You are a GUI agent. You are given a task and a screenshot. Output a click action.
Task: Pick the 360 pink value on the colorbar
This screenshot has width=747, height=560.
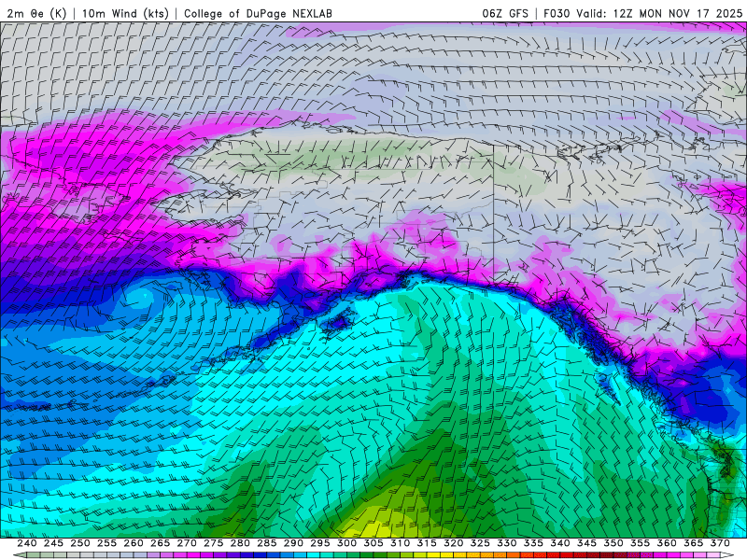666,543
